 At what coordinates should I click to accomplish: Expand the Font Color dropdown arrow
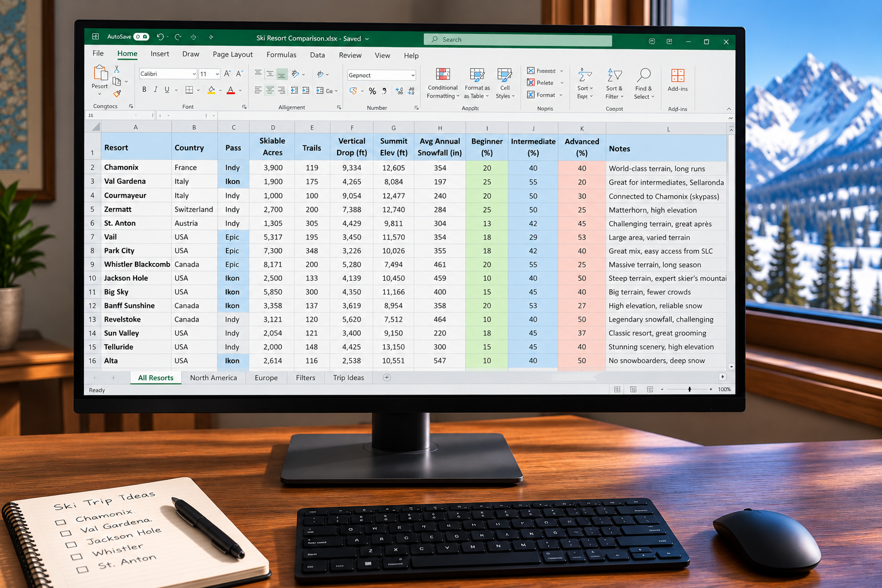240,90
